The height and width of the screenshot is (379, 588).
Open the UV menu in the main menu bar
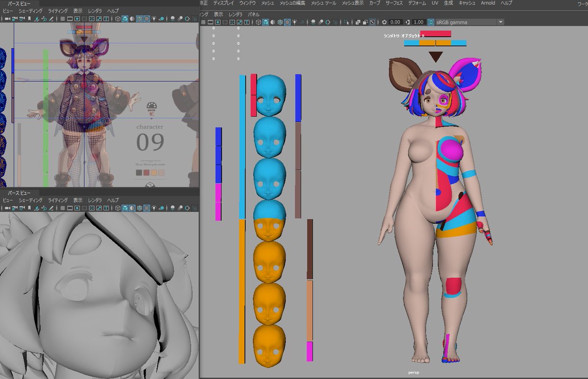coord(435,3)
